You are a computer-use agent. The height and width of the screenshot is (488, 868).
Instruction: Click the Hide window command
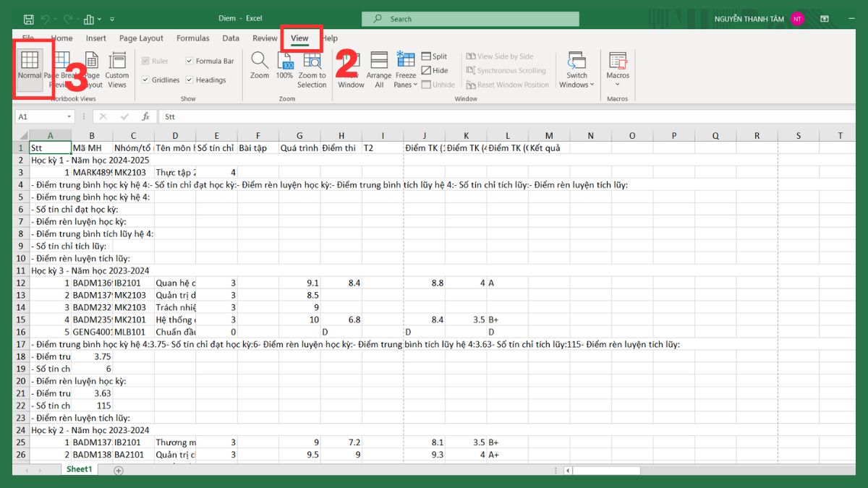pos(435,70)
